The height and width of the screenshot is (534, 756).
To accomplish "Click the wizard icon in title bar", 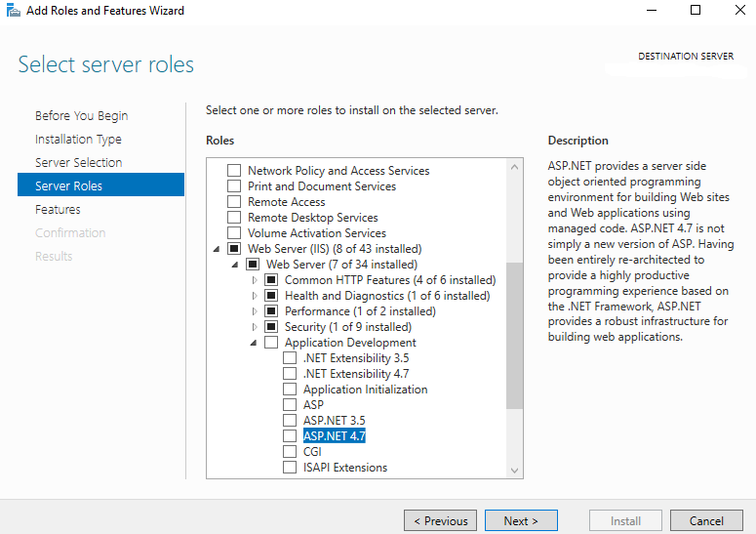I will 14,10.
